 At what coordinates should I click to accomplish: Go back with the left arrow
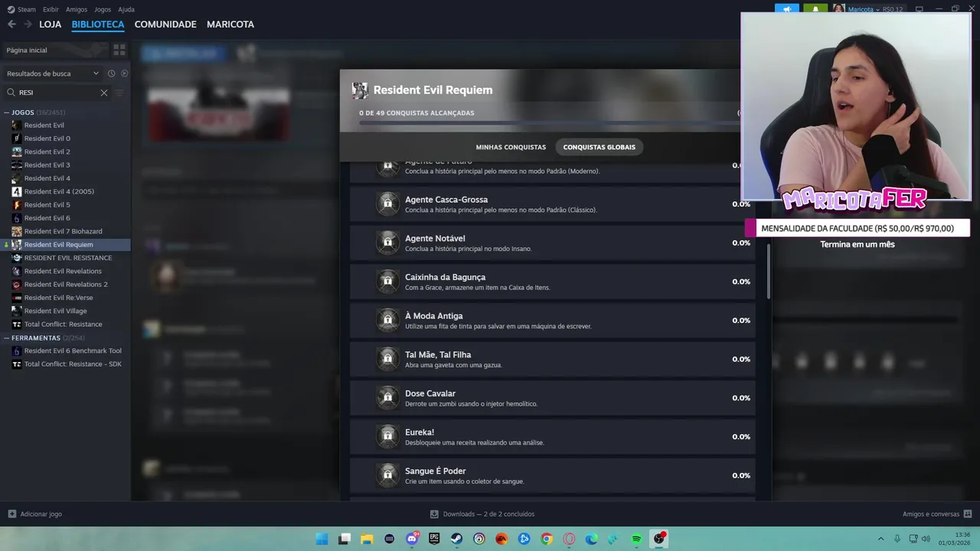pos(11,24)
